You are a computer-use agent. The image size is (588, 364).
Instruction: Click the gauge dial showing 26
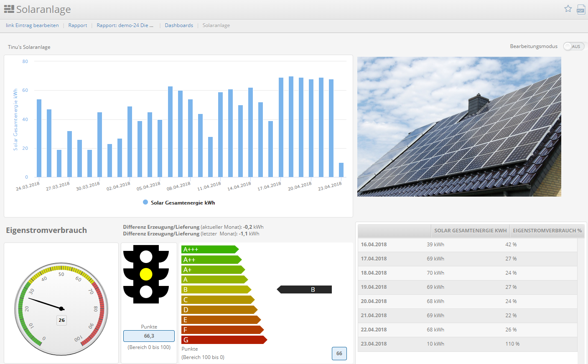coord(61,309)
